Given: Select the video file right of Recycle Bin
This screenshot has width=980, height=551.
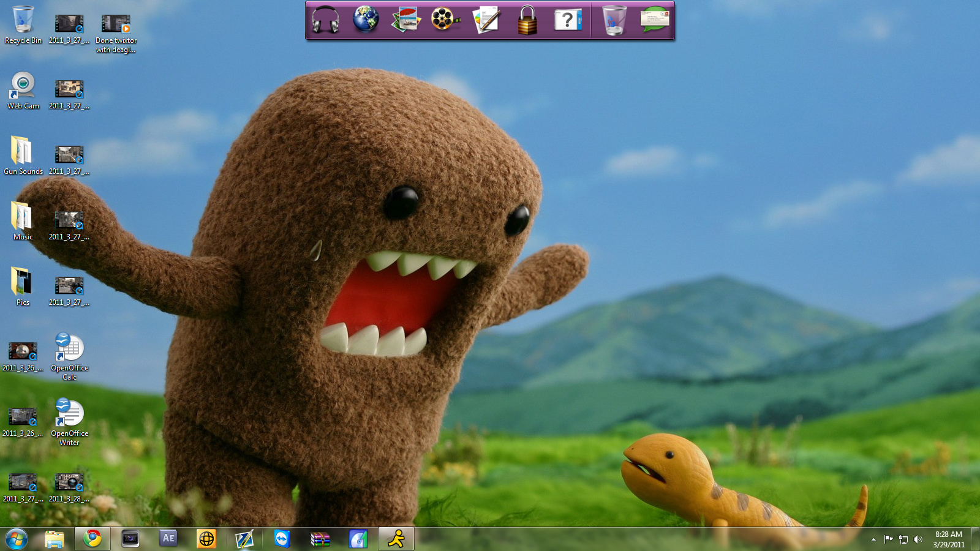Looking at the screenshot, I should point(69,29).
